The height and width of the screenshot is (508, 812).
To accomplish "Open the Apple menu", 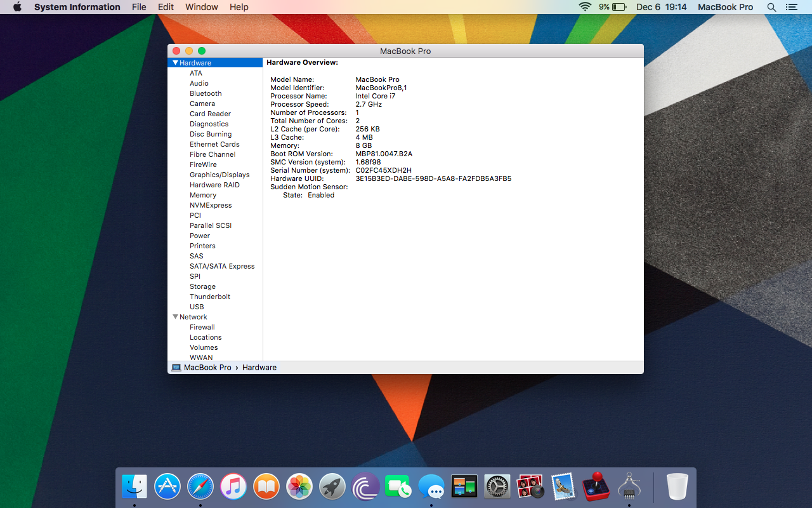I will tap(17, 7).
